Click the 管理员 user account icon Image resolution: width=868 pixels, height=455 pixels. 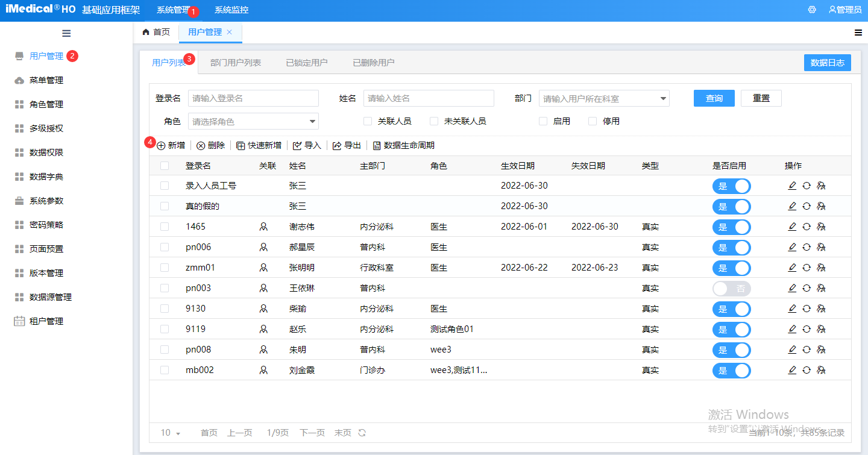pyautogui.click(x=832, y=10)
